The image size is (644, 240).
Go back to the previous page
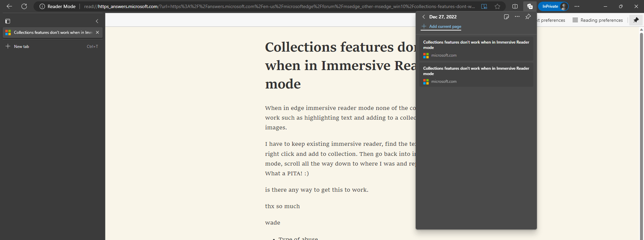click(x=9, y=6)
